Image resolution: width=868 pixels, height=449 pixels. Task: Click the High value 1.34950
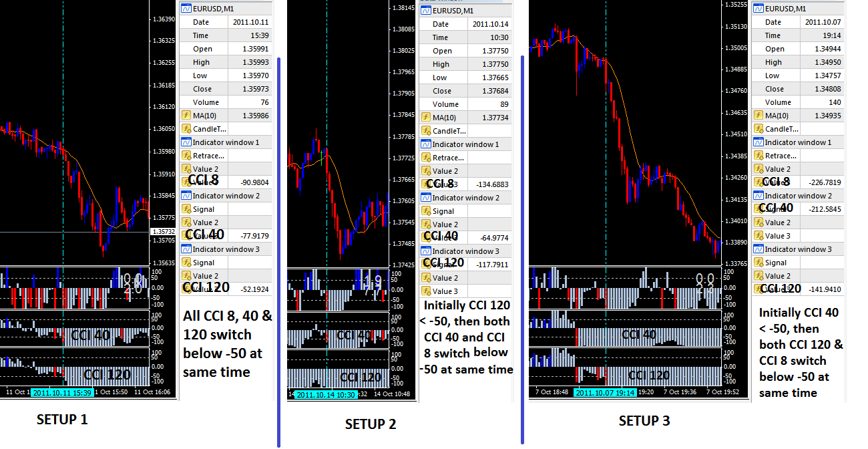click(x=828, y=62)
